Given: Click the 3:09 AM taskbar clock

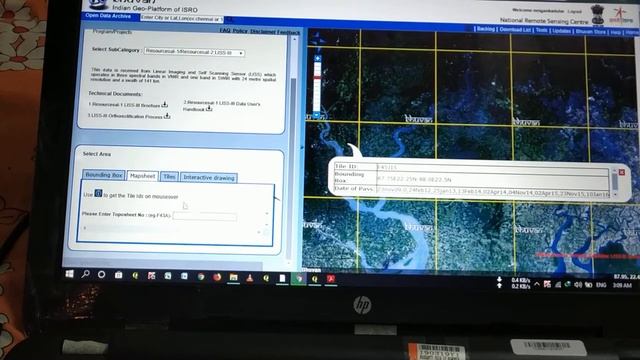Looking at the screenshot, I should coord(622,285).
